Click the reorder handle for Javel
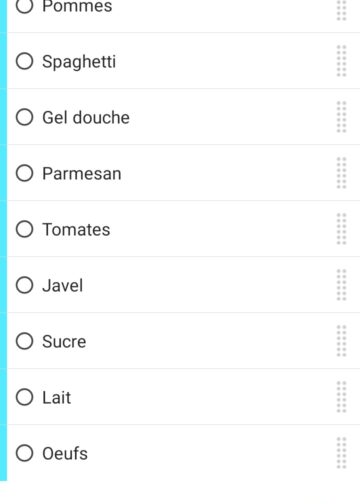This screenshot has height=504, width=360. pos(342,285)
